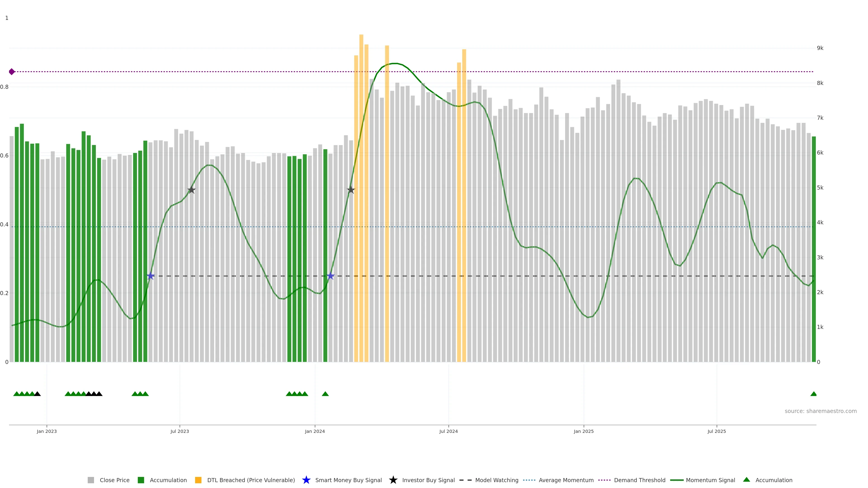The width and height of the screenshot is (868, 488).
Task: Click the purple Demand Threshold diamond marker
Action: coord(12,72)
